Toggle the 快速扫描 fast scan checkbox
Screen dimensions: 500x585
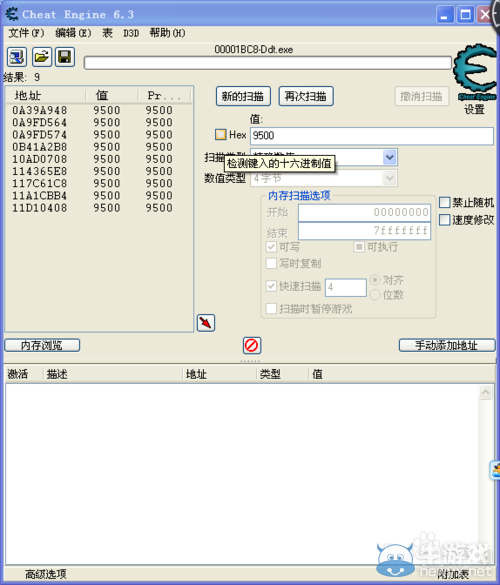[x=271, y=286]
